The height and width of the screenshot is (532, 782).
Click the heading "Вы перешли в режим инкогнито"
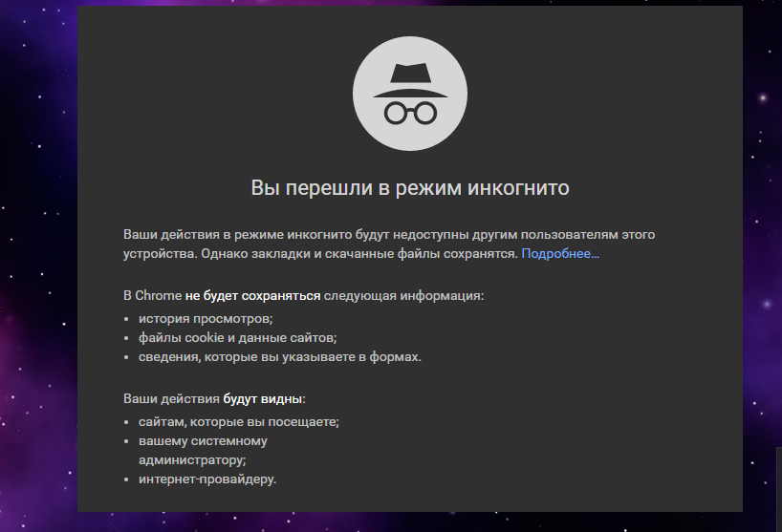(x=410, y=188)
